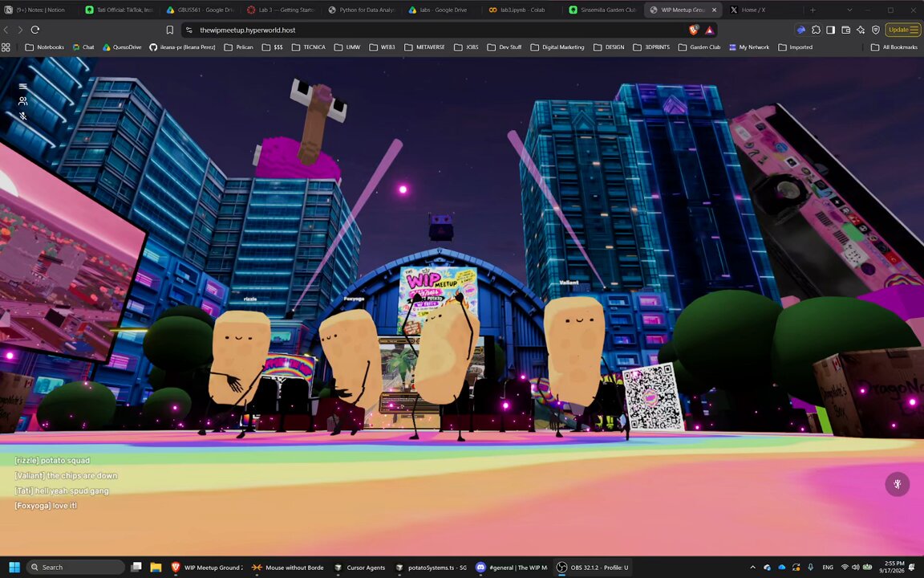Open the TECNICA bookmark folder
Viewport: 924px width, 578px height.
click(309, 47)
